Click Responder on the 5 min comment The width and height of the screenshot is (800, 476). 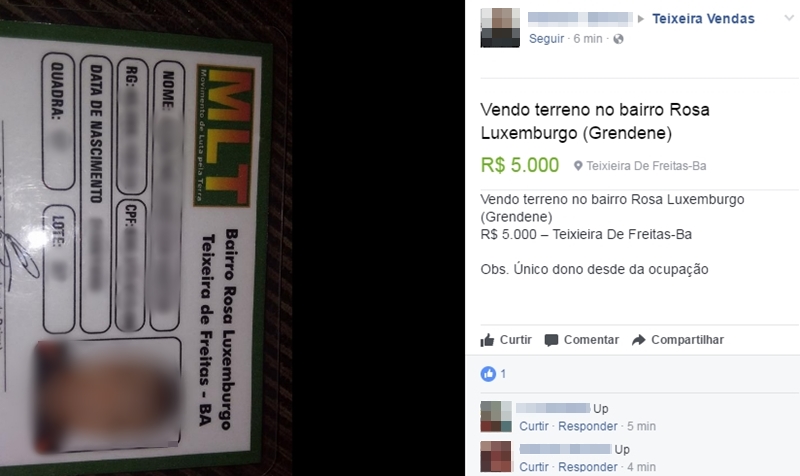click(x=588, y=426)
